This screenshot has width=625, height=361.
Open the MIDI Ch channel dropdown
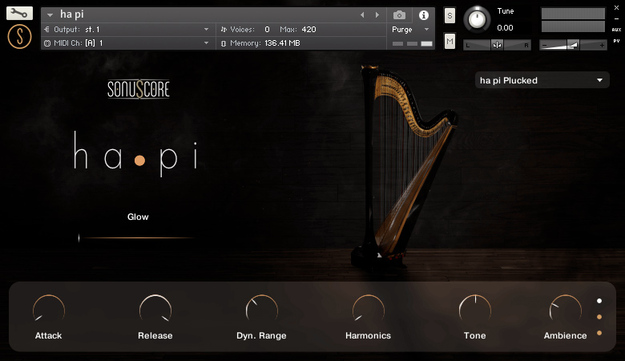pyautogui.click(x=127, y=43)
